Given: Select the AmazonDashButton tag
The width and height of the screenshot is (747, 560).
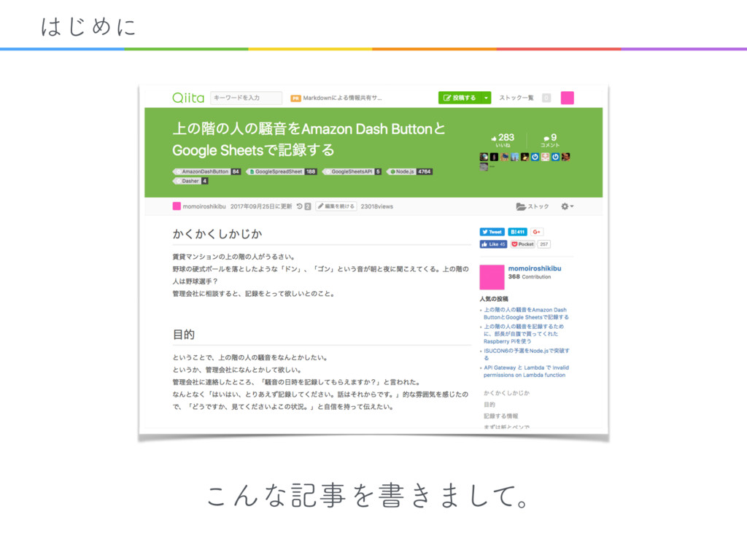Looking at the screenshot, I should (206, 171).
